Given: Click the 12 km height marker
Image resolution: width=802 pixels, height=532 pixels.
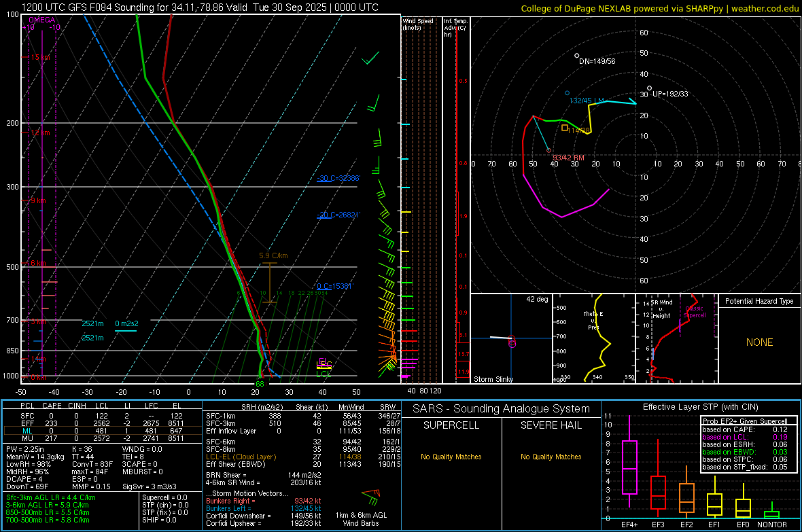Looking at the screenshot, I should tap(40, 132).
